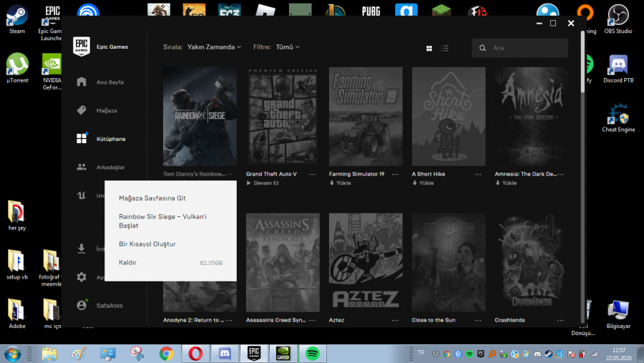
Task: Open options dots for Assassins Creed Syndicate
Action: [312, 320]
